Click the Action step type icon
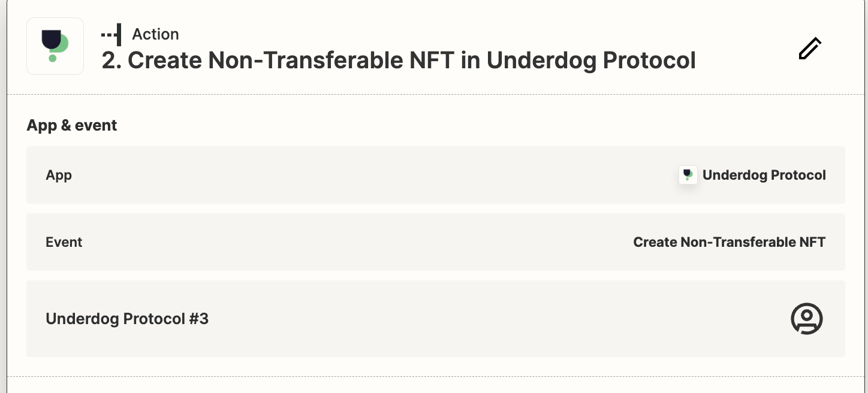The image size is (868, 393). [112, 35]
